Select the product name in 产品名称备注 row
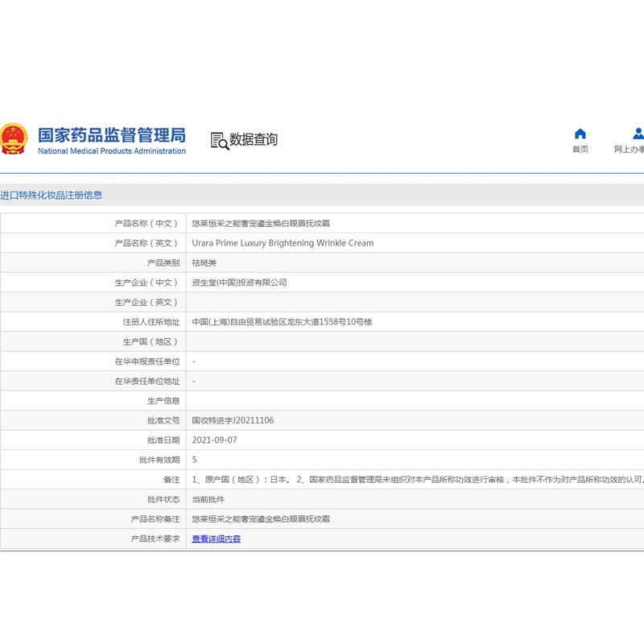Viewport: 644px width, 644px height. 261,518
